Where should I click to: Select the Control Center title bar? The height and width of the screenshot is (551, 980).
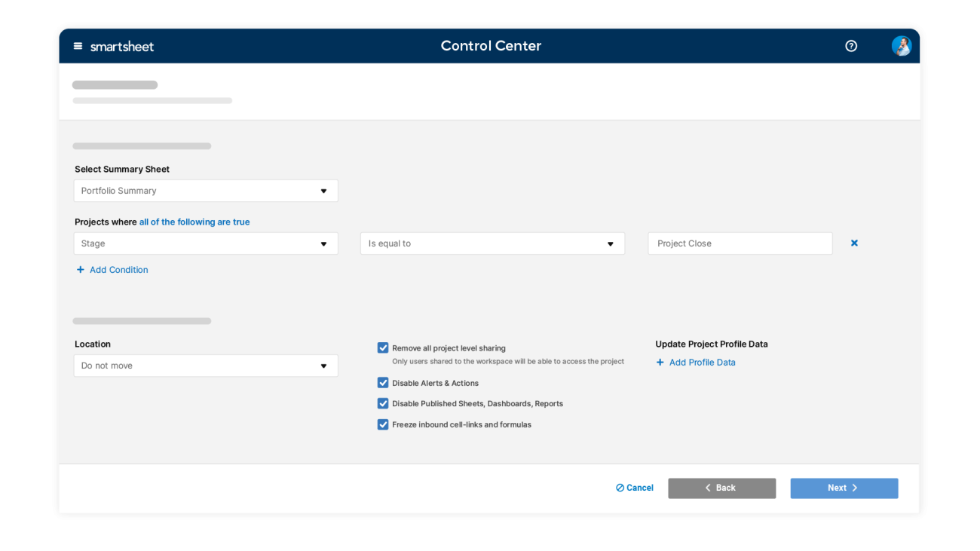491,45
